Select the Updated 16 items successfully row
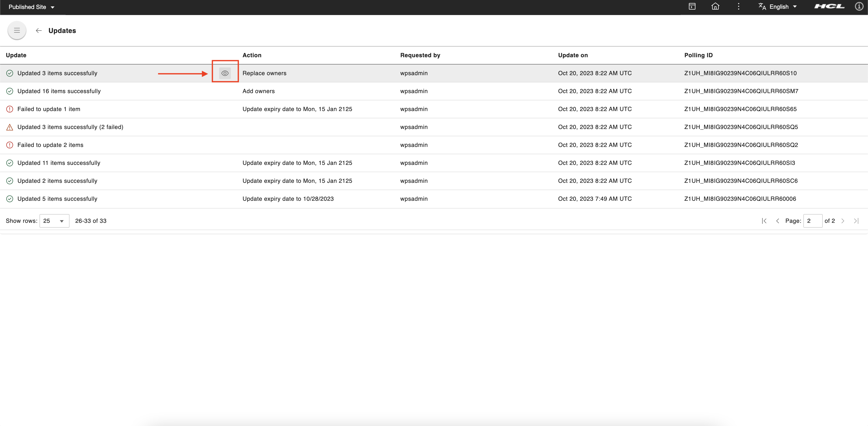The height and width of the screenshot is (426, 868). pyautogui.click(x=434, y=91)
